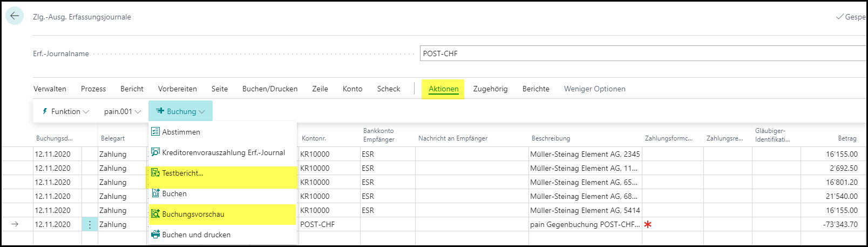Click the Buchen icon in dropdown

(x=155, y=193)
